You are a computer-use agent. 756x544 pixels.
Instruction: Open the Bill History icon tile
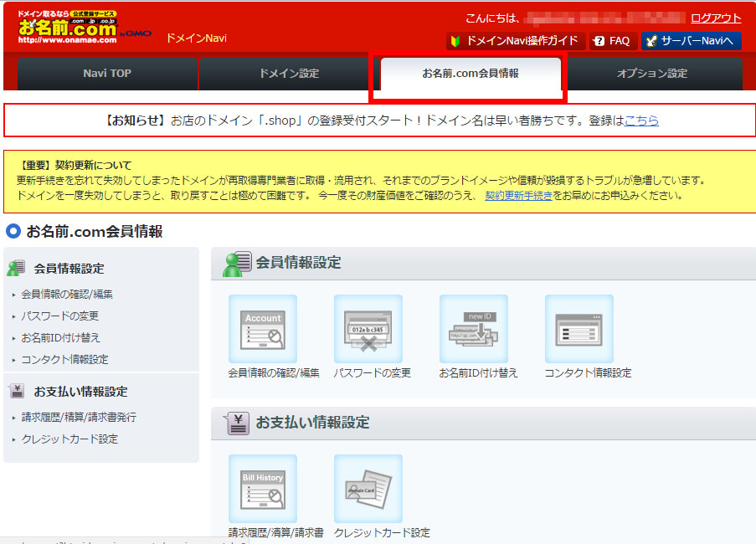point(263,489)
